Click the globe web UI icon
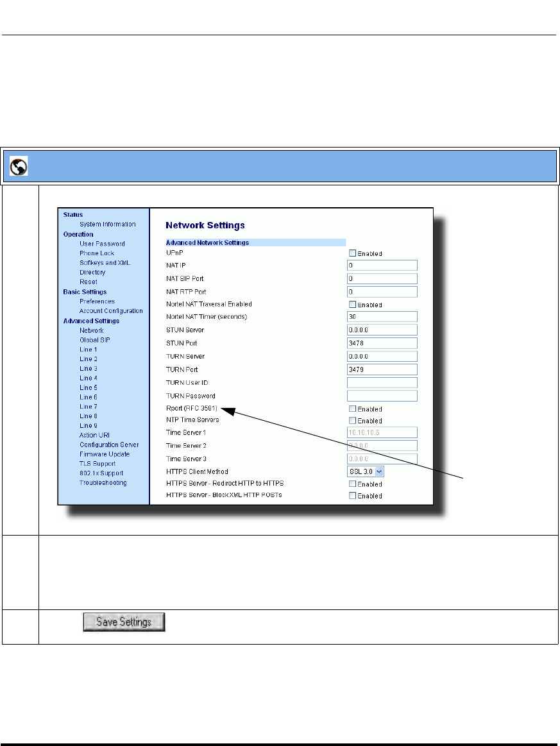Viewport: 560px width, 746px height. (x=19, y=167)
